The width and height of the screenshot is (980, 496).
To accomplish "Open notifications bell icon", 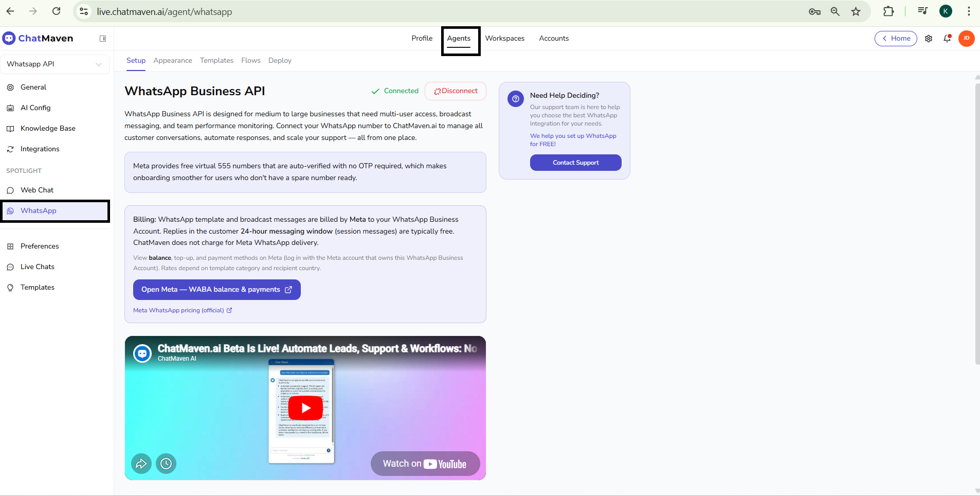I will click(x=947, y=39).
